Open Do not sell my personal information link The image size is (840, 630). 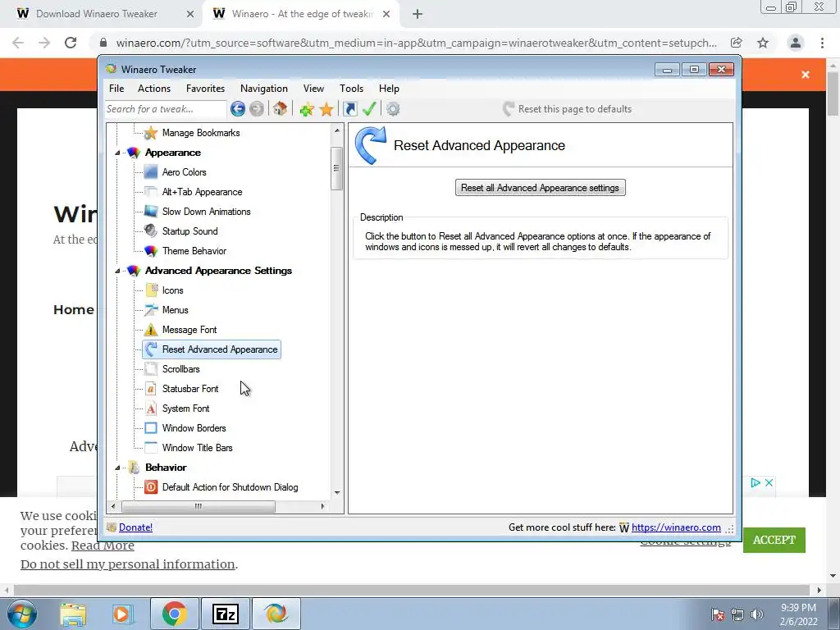click(x=127, y=564)
